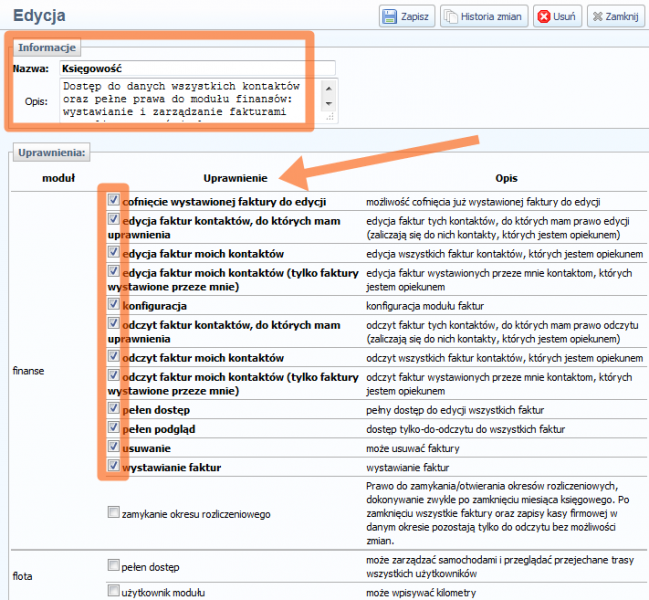Screen dimensions: 649x600
Task: Check the użytkownik modułu checkbox
Action: (x=113, y=592)
